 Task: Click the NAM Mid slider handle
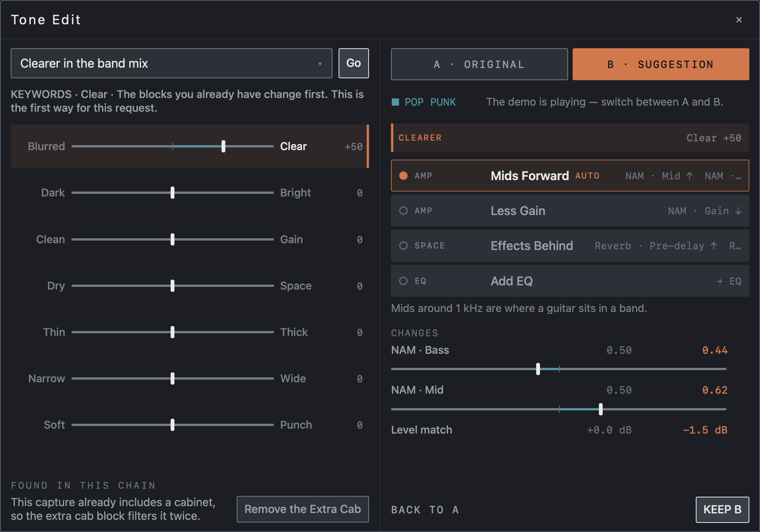coord(601,409)
